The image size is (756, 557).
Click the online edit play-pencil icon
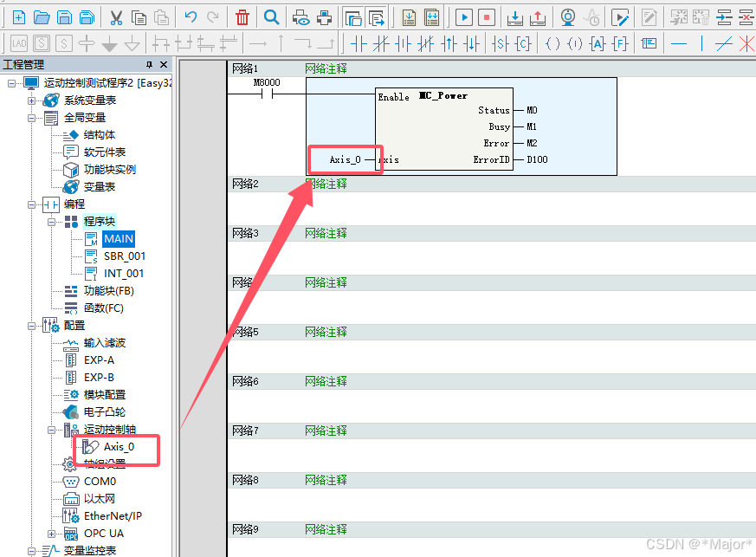point(619,18)
